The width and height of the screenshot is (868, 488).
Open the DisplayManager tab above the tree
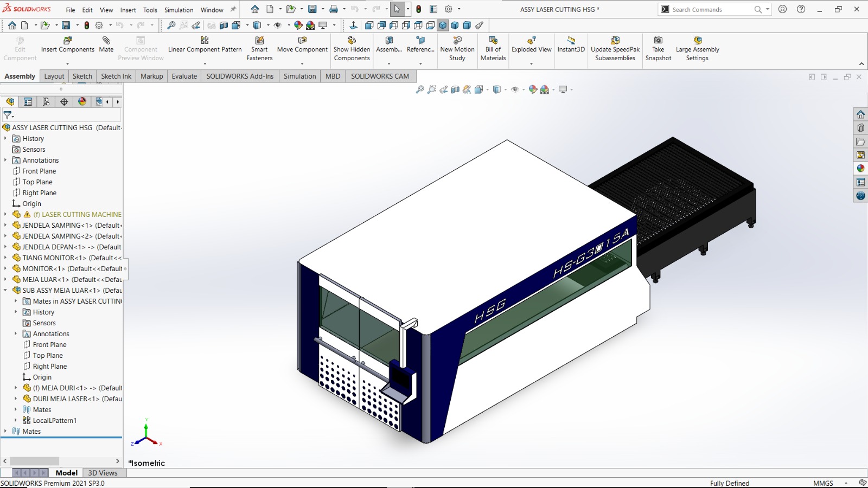tap(82, 101)
